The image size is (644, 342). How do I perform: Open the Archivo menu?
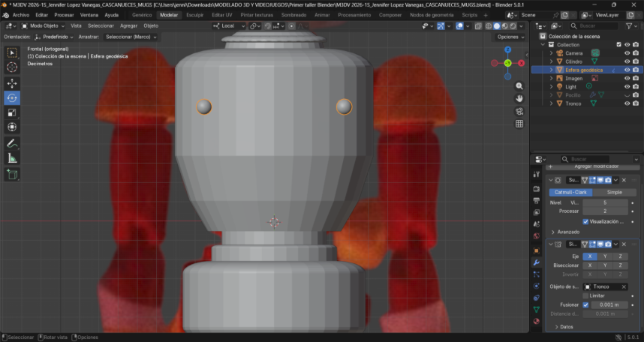tap(21, 15)
